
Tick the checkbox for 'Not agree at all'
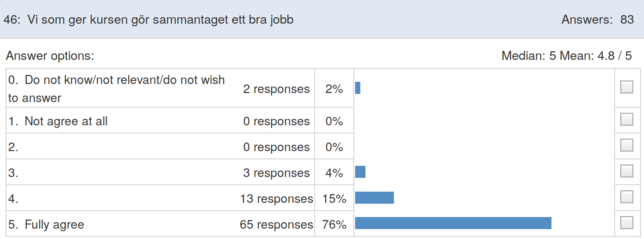[x=626, y=119]
